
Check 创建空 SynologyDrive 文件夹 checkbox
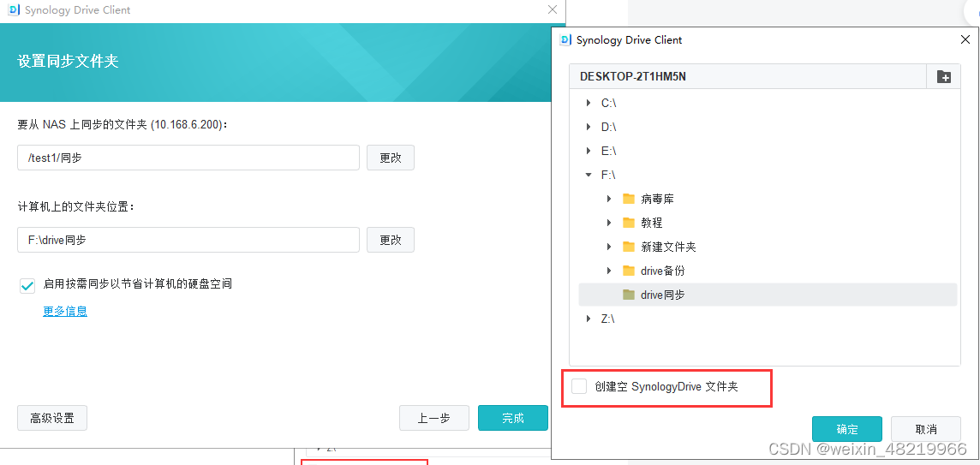coord(579,386)
